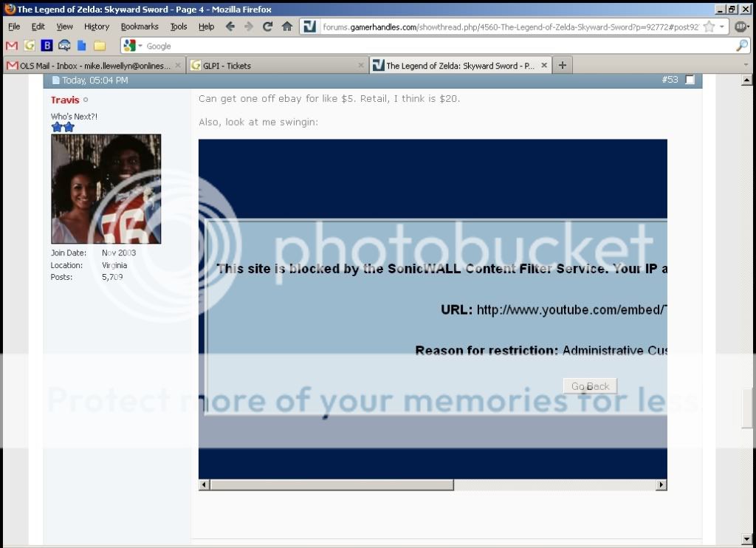Go to Home via the house icon
Screen dimensions: 756x548
(287, 27)
